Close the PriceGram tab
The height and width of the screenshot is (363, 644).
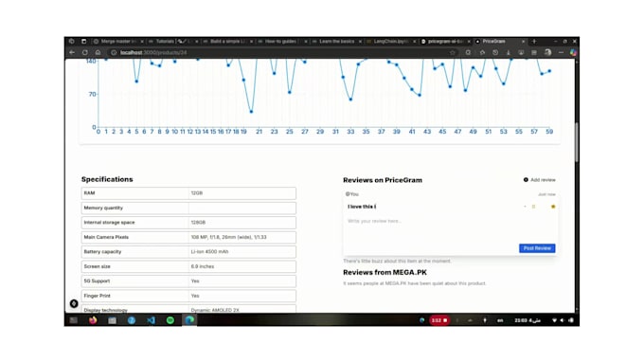[x=523, y=42]
